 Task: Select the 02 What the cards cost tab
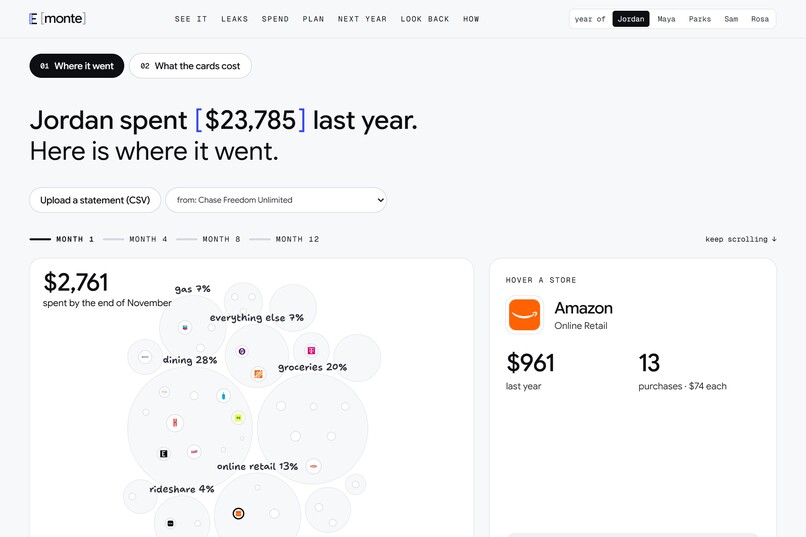[x=190, y=66]
